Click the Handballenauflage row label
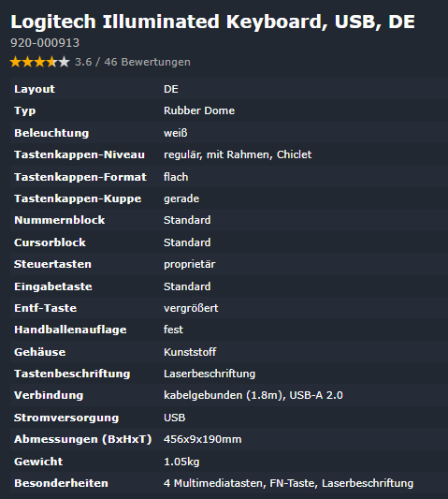This screenshot has height=499, width=448. pyautogui.click(x=70, y=330)
